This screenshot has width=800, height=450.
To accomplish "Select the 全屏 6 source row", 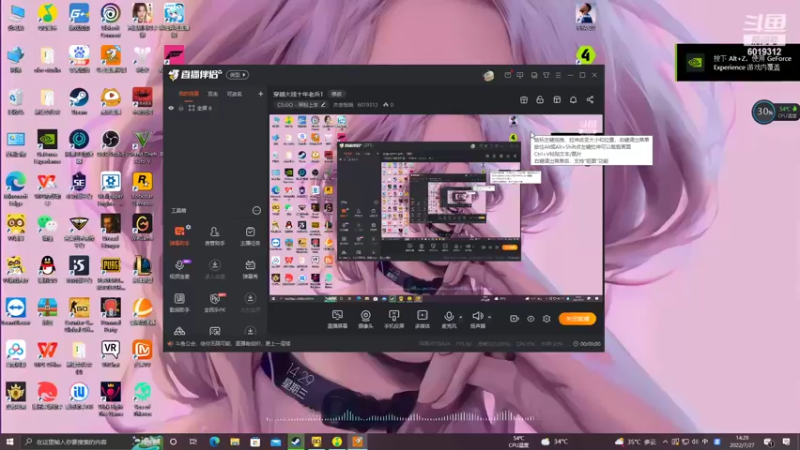I will 216,108.
